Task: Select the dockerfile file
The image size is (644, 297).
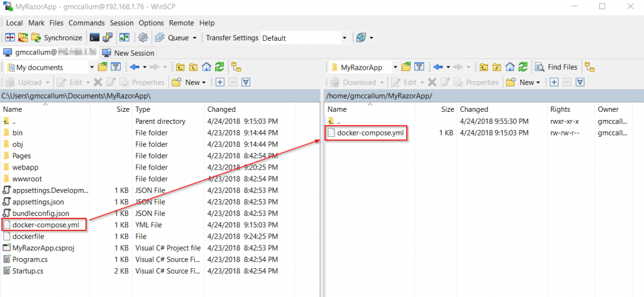Action: pyautogui.click(x=28, y=236)
